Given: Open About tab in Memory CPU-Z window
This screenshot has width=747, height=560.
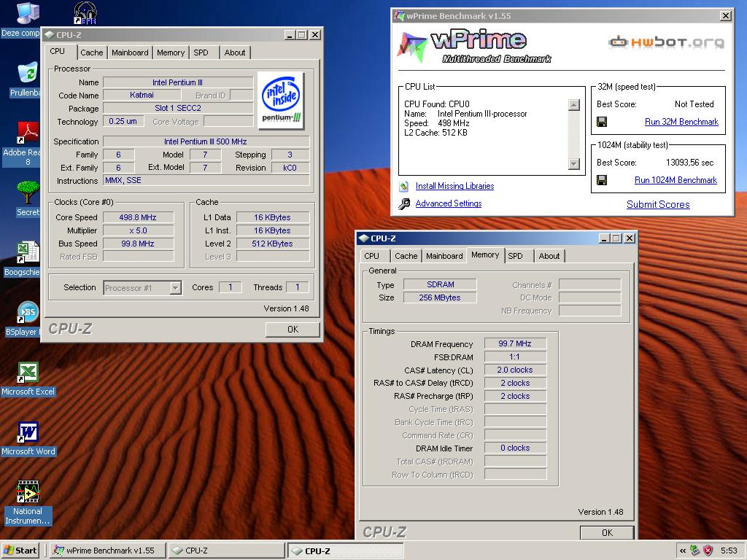Looking at the screenshot, I should 549,256.
